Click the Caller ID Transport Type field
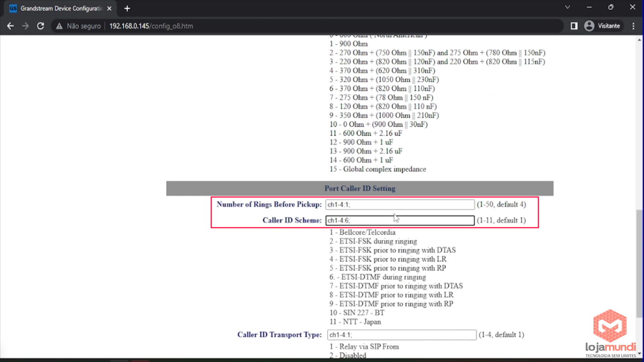Viewport: 644px width, 362px height. point(402,335)
